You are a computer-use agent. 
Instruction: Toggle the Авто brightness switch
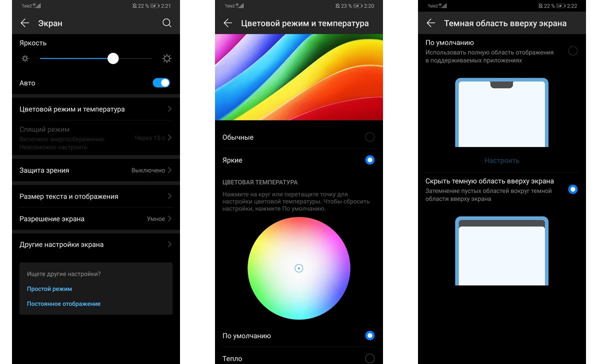[x=161, y=83]
